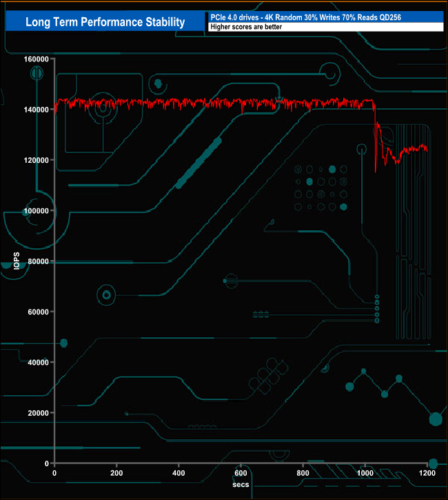
Task: Select the PCIe 4.0 drives subtitle bar
Action: 324,17
